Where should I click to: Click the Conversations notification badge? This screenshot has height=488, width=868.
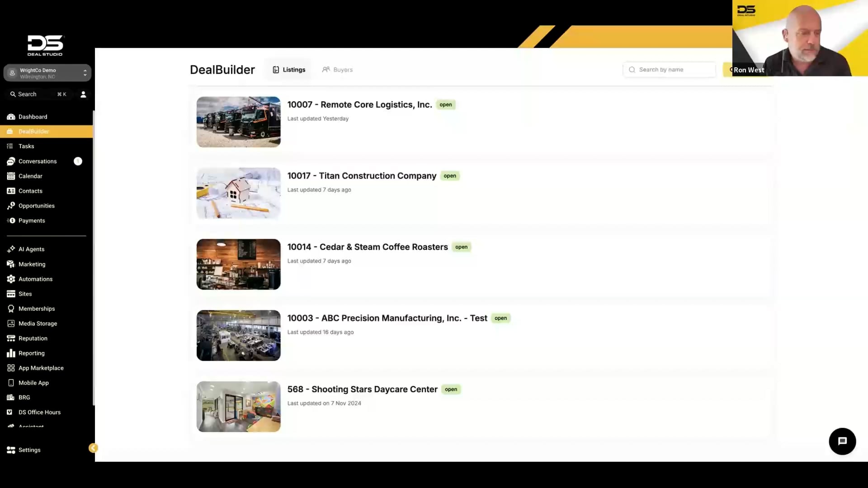[x=78, y=161]
